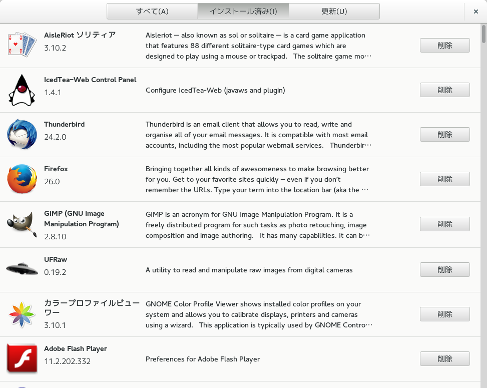Click the GIMP version 2.8.10 text
Image resolution: width=487 pixels, height=388 pixels.
click(x=55, y=236)
